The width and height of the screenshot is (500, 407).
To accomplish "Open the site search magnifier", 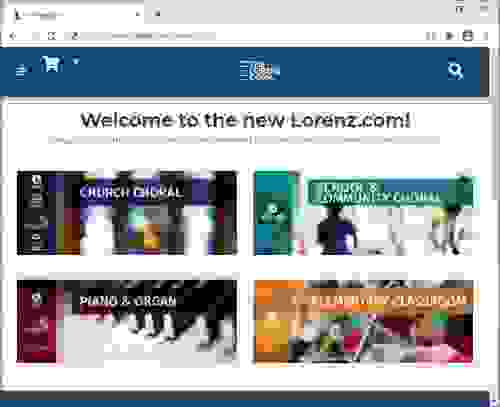I will (x=455, y=70).
